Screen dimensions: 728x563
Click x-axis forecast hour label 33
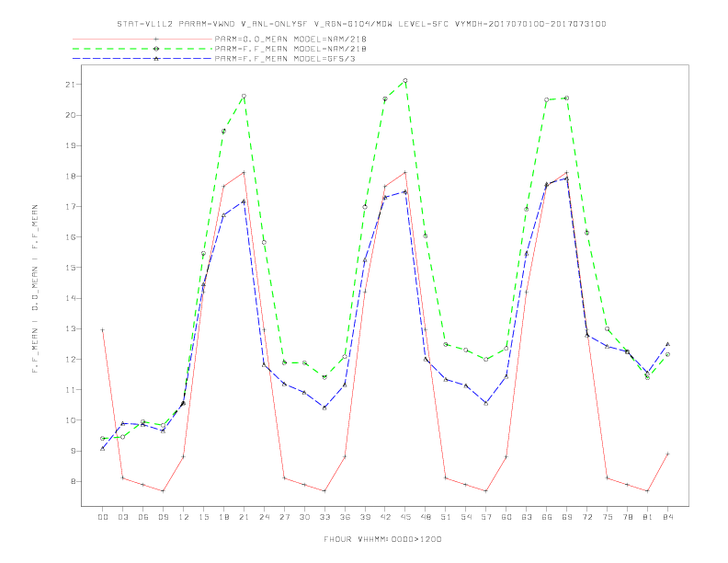[x=324, y=517]
